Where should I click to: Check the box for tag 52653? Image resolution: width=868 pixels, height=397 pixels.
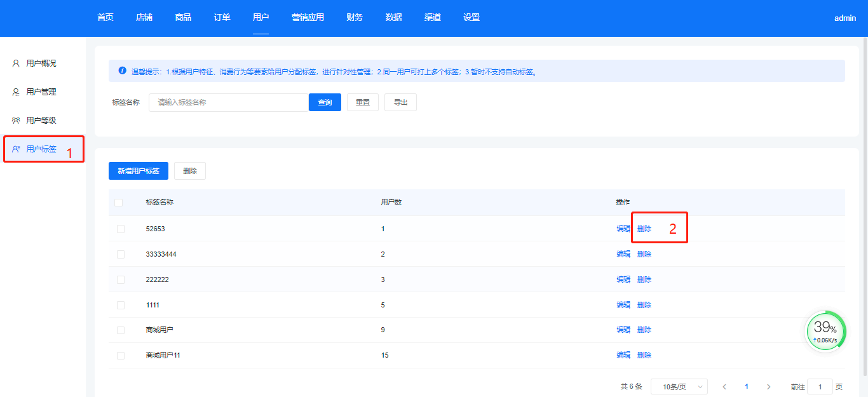[x=121, y=229]
